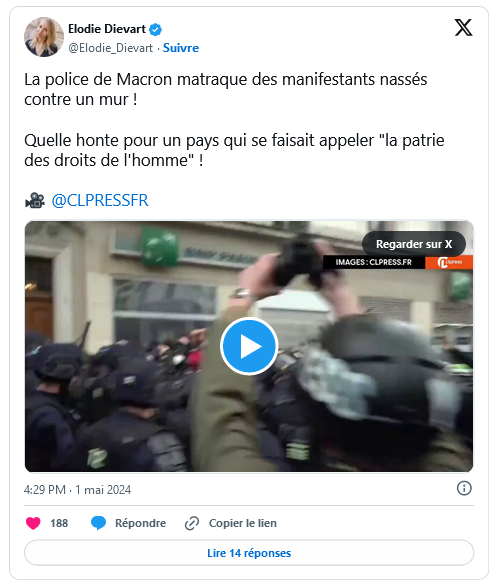This screenshot has width=494, height=583.
Task: Click the clpress orange logo in video
Action: pyautogui.click(x=449, y=262)
